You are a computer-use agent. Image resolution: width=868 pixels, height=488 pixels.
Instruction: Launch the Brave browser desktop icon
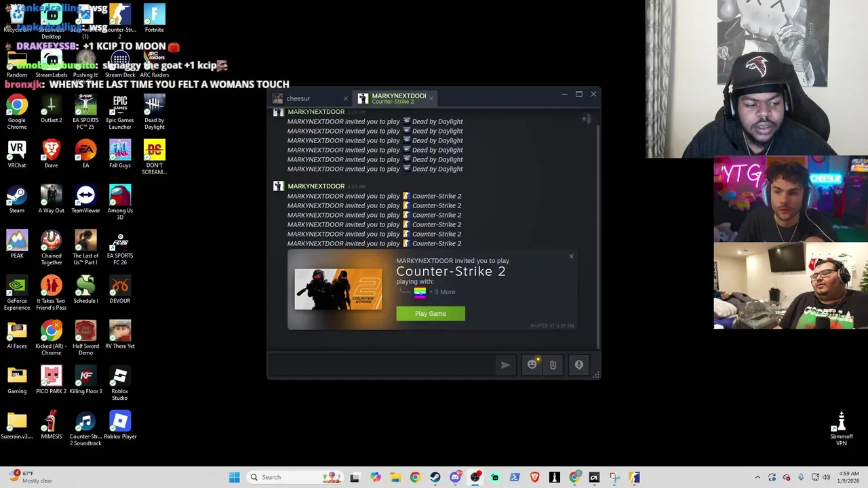(51, 154)
